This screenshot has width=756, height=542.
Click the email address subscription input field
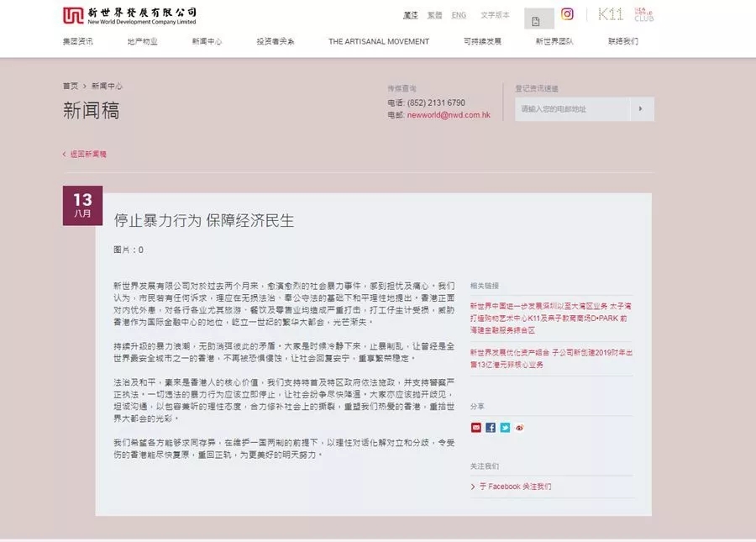(572, 109)
